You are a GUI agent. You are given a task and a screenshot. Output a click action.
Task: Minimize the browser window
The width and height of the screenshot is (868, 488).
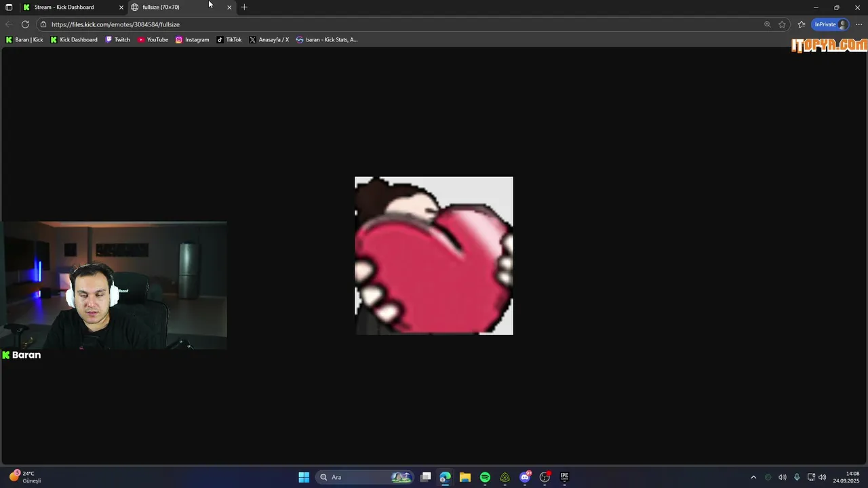pos(816,7)
